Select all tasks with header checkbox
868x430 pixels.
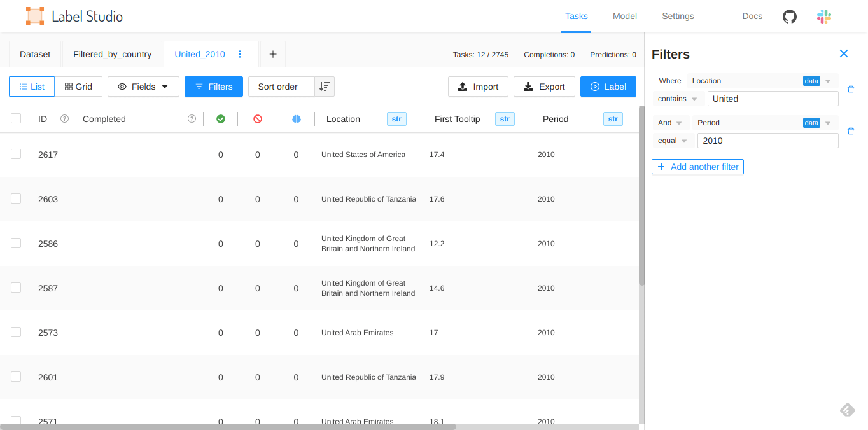click(16, 118)
